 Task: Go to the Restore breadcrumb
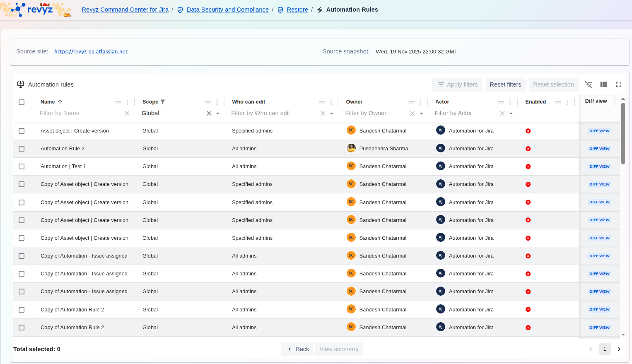click(297, 10)
